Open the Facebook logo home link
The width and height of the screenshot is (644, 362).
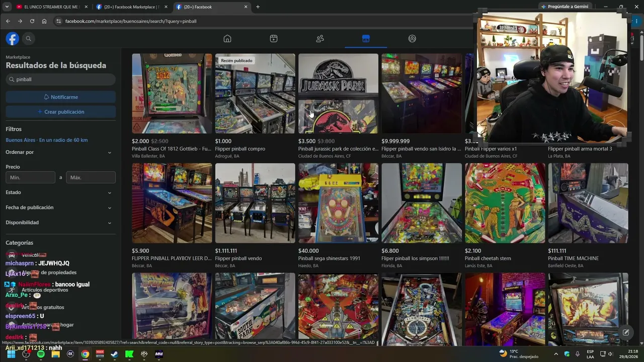[x=13, y=39]
